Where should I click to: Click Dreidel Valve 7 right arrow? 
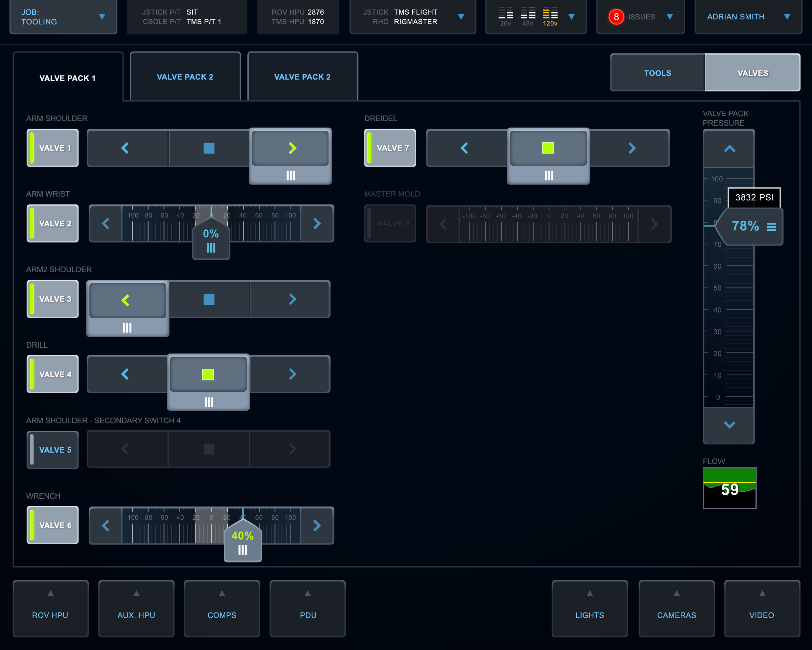tap(632, 148)
